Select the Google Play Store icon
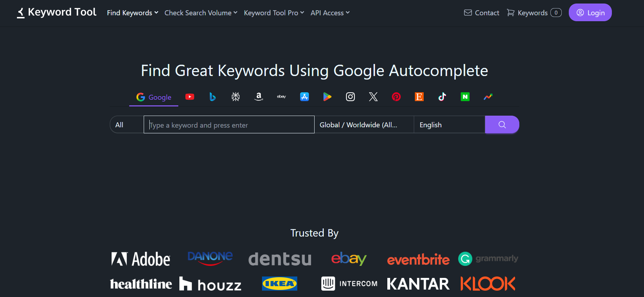This screenshot has height=297, width=644. 327,97
